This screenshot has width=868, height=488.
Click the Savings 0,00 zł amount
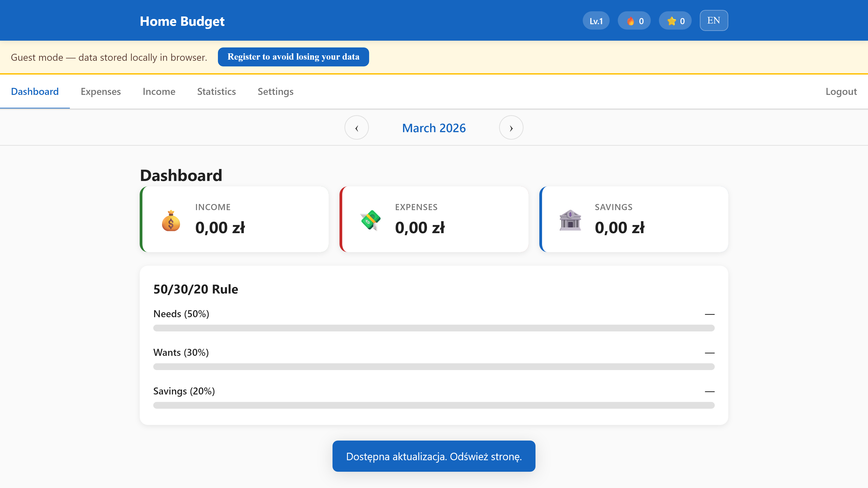pyautogui.click(x=620, y=228)
